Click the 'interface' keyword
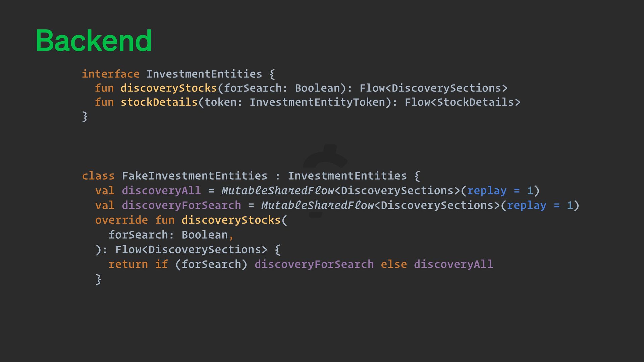 (110, 74)
